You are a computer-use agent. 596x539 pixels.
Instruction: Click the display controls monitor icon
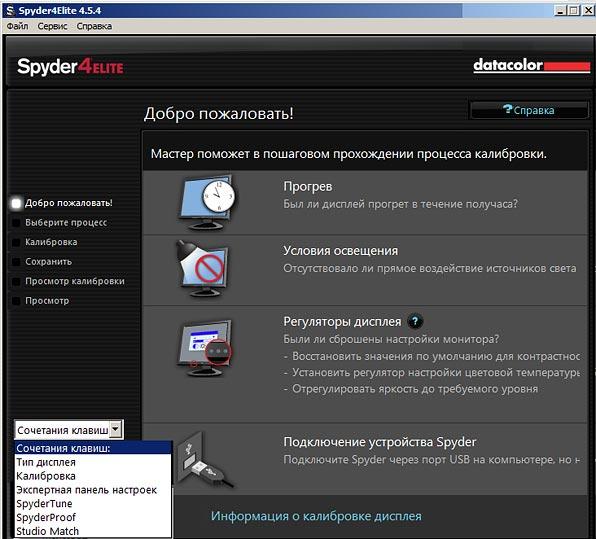click(204, 347)
